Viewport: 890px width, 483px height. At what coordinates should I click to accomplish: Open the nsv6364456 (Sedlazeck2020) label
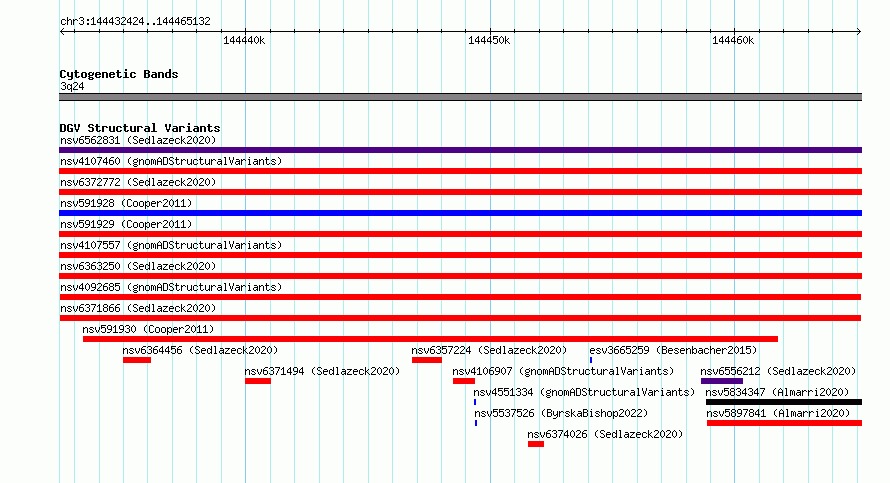click(200, 350)
